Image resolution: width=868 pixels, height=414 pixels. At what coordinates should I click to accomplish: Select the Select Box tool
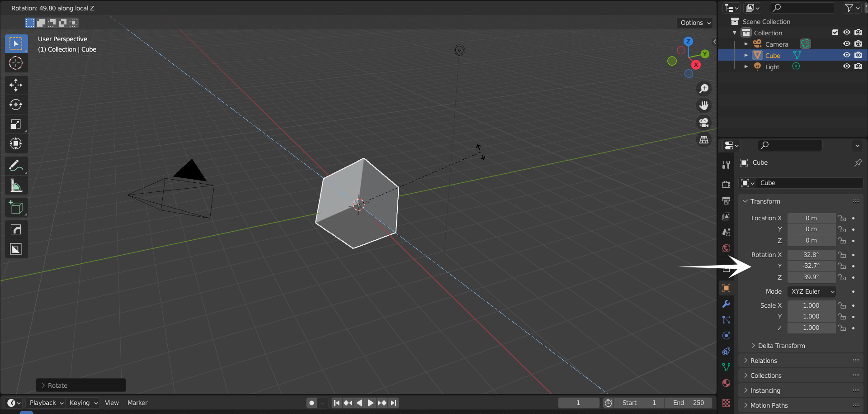16,43
